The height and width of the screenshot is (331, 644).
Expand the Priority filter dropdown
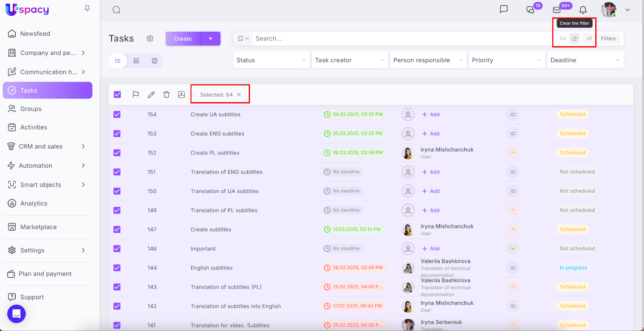click(506, 60)
